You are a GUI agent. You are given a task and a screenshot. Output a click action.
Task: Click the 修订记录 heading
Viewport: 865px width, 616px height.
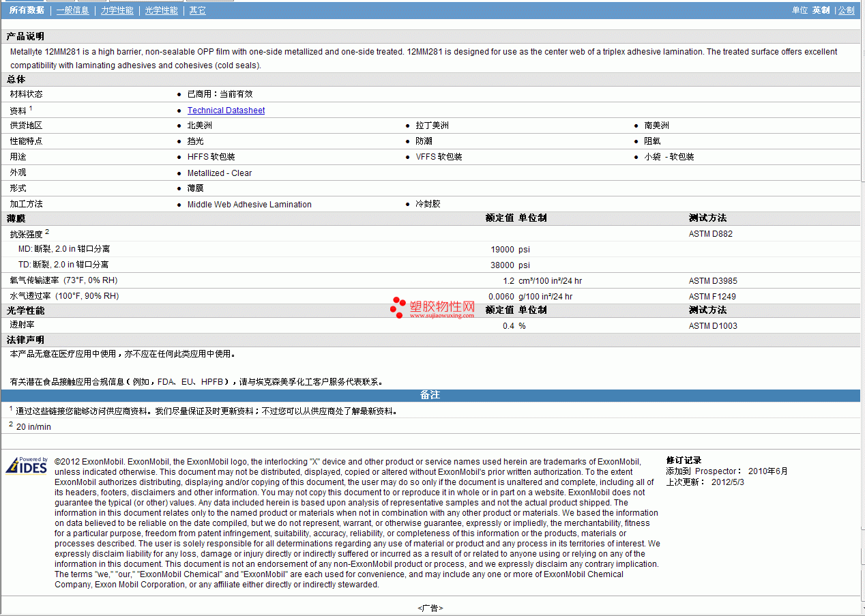(684, 460)
